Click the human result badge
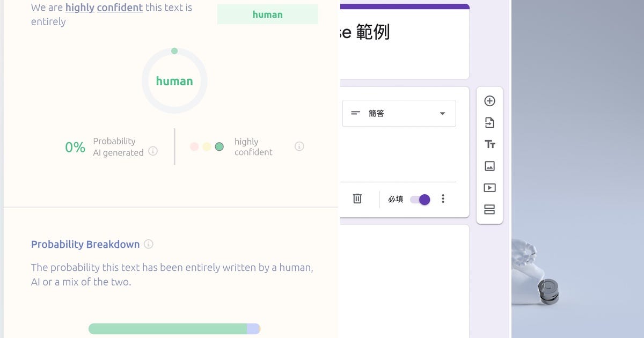644x338 pixels. 267,14
